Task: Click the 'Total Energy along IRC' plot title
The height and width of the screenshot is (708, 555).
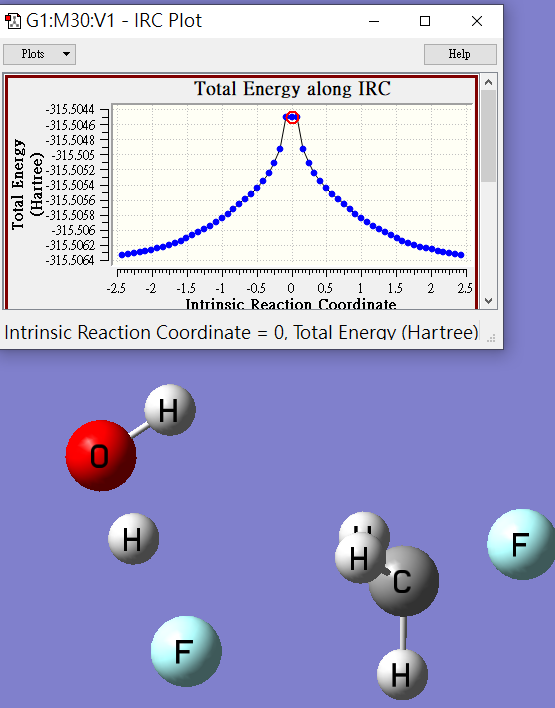Action: click(292, 88)
